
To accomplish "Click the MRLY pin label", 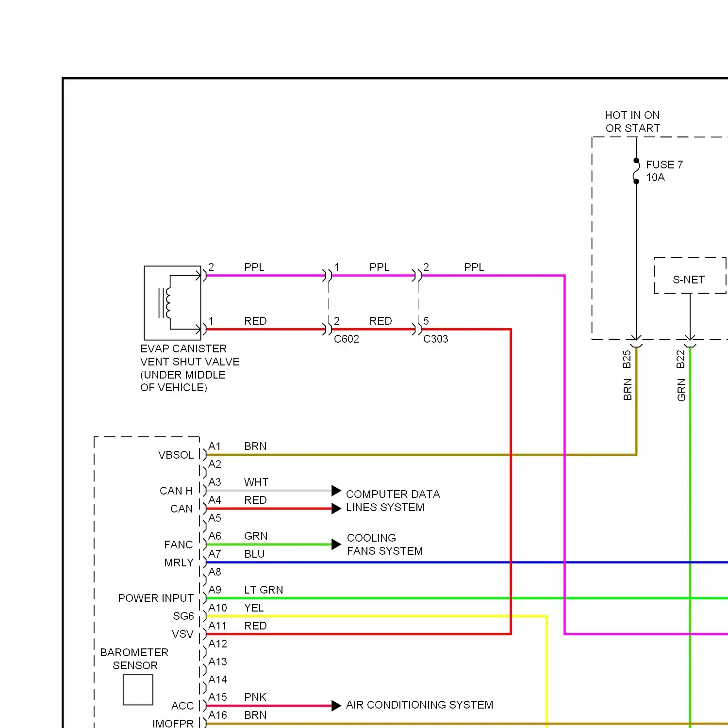I will [179, 563].
